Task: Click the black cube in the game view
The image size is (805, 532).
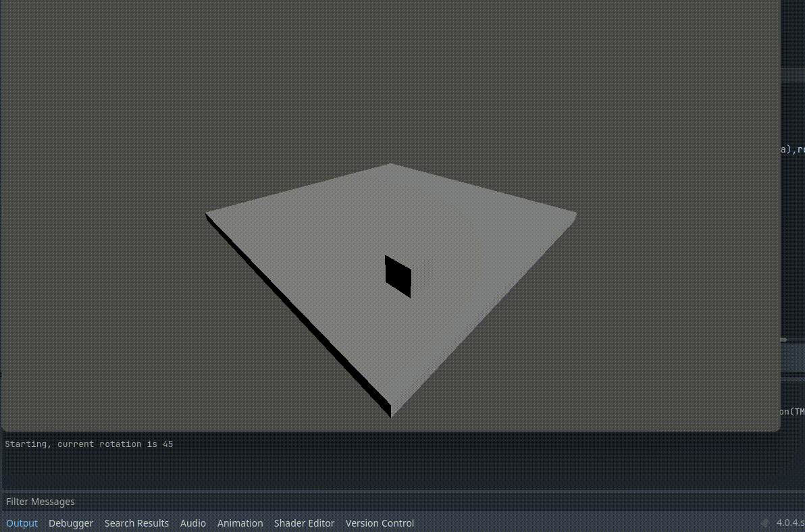Action: 398,276
